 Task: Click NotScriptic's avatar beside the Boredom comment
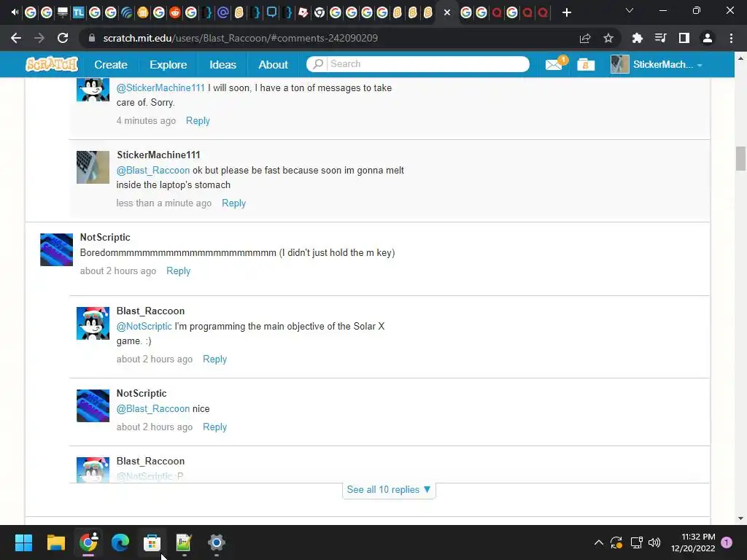click(x=56, y=249)
